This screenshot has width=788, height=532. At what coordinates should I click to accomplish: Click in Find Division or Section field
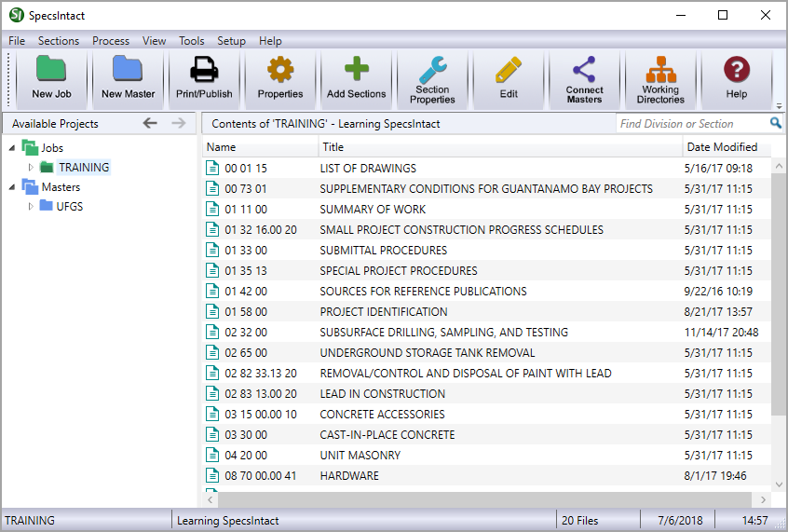click(692, 123)
